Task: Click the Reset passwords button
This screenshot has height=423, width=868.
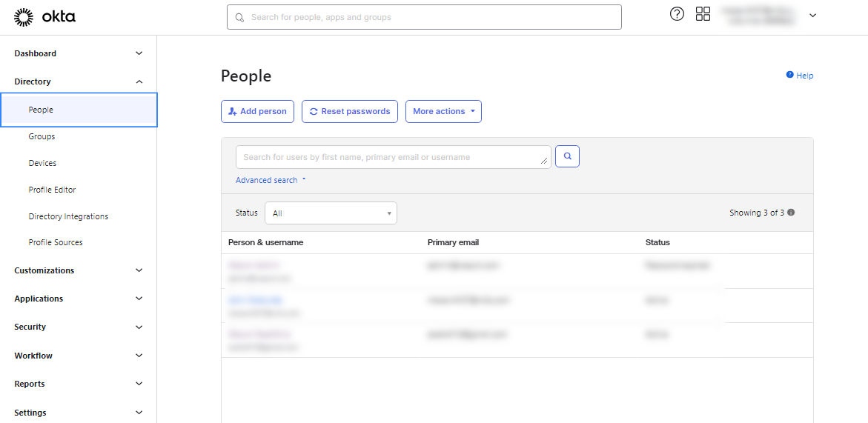Action: pos(349,111)
